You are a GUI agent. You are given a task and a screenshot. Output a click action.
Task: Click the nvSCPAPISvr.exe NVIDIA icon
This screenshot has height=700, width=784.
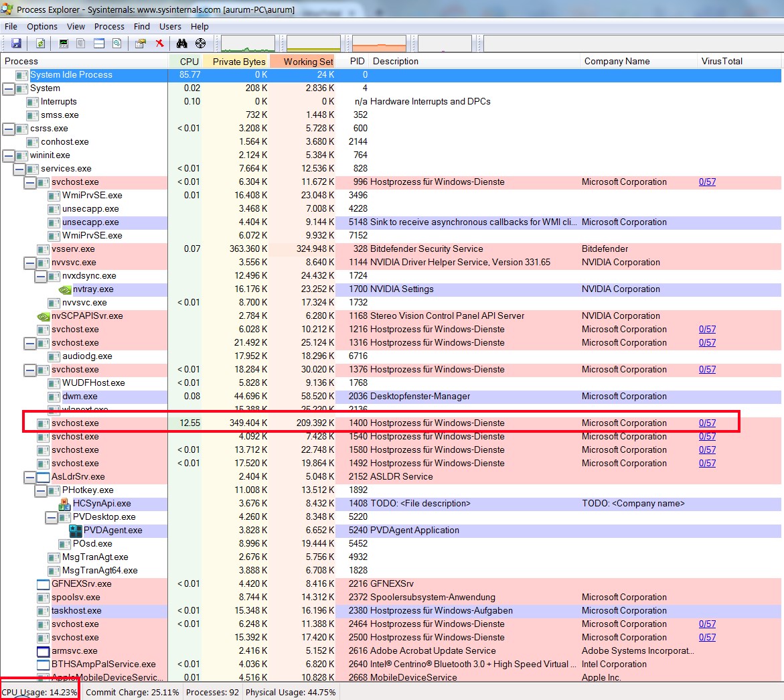[x=44, y=316]
